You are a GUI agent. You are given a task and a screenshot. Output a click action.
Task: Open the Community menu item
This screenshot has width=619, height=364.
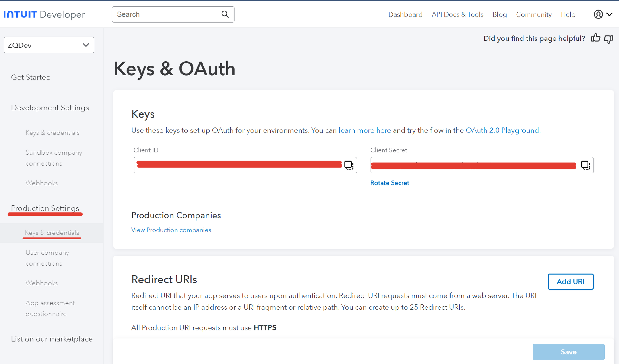[x=534, y=14]
